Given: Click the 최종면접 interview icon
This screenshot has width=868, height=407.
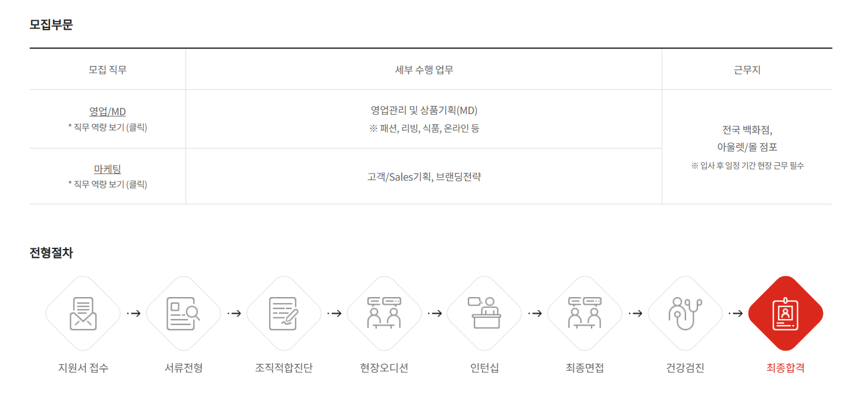Looking at the screenshot, I should [585, 314].
